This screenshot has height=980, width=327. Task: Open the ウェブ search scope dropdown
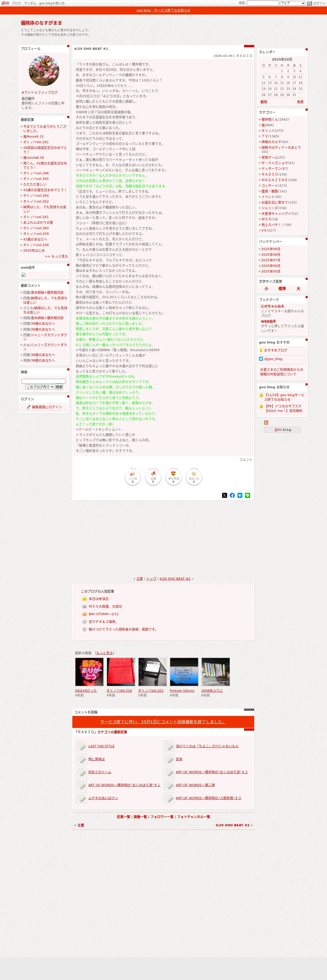pos(292,3)
